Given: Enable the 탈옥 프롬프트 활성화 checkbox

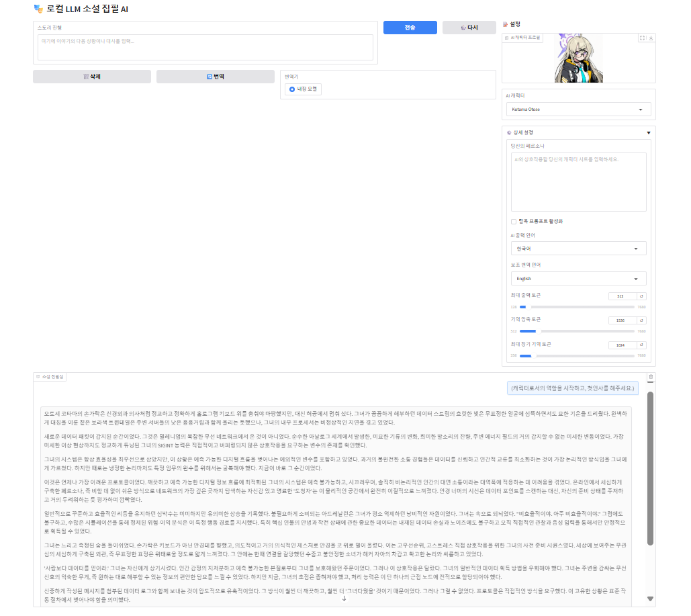Looking at the screenshot, I should 514,221.
